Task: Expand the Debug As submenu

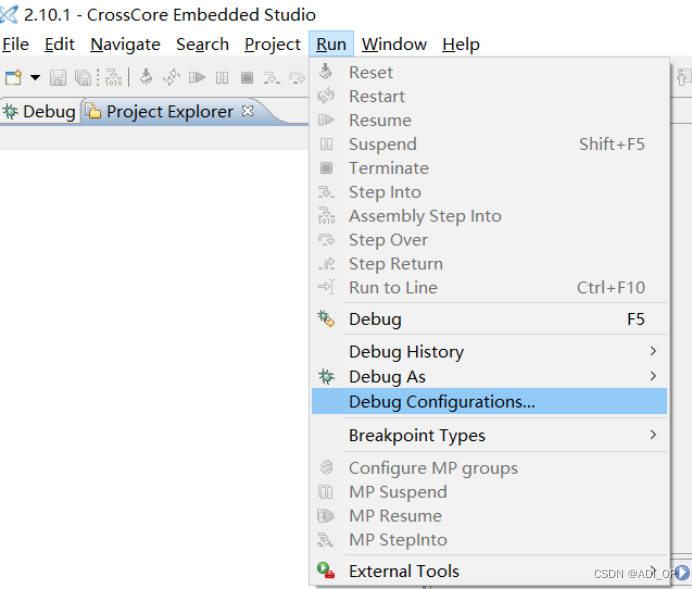Action: coord(489,377)
